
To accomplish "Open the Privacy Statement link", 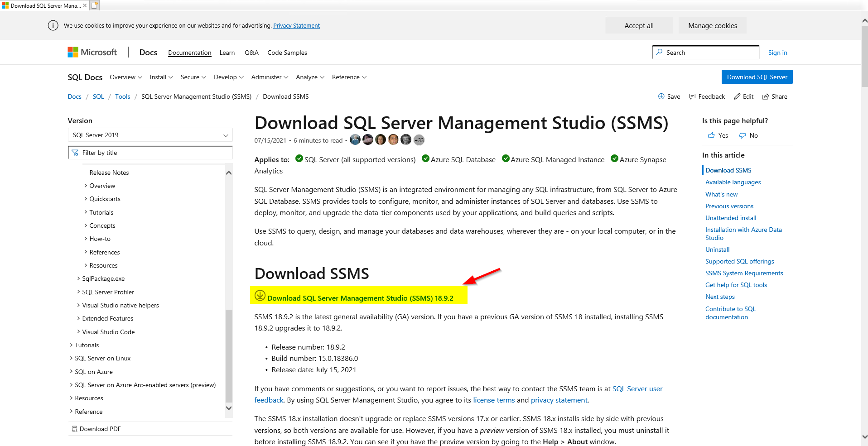I will (296, 26).
